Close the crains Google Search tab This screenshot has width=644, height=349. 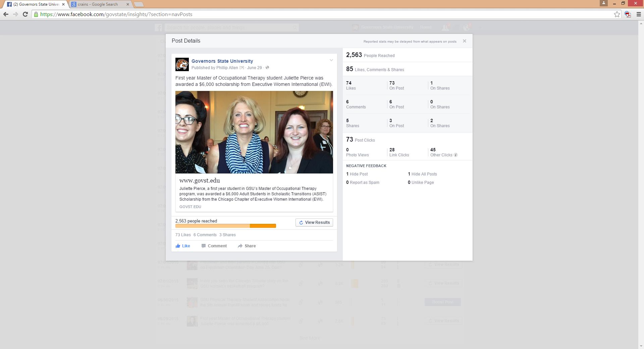[x=127, y=4]
